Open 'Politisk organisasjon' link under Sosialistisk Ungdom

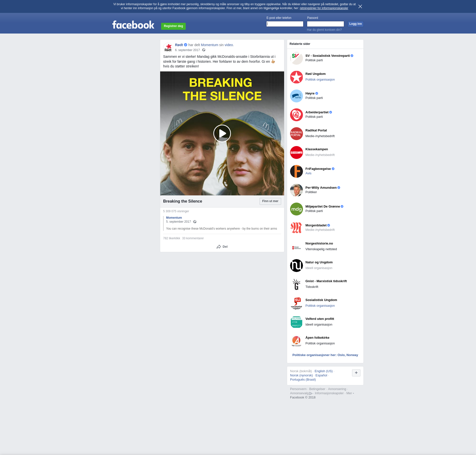pos(320,306)
